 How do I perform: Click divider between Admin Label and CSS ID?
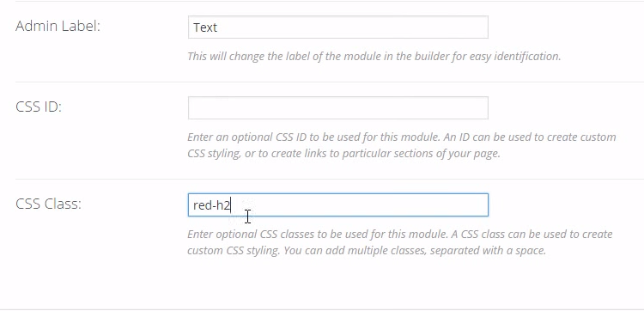tap(330, 82)
